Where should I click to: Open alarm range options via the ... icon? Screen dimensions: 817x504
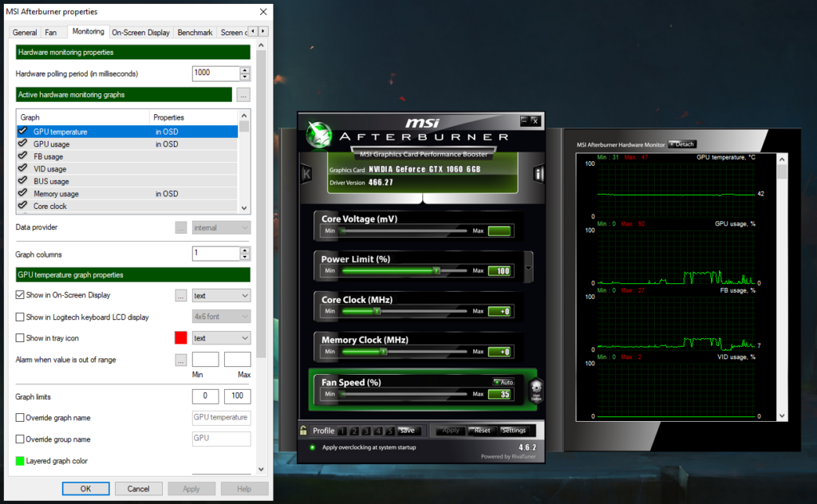click(180, 359)
